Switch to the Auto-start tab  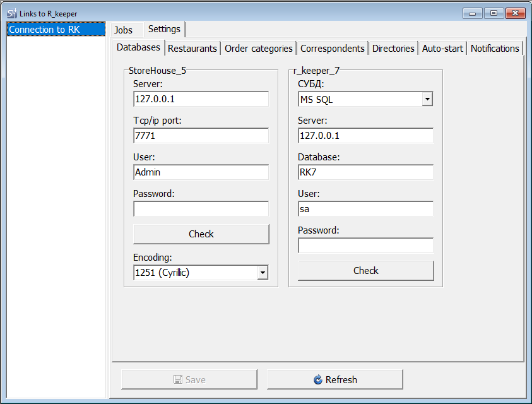[x=442, y=49]
